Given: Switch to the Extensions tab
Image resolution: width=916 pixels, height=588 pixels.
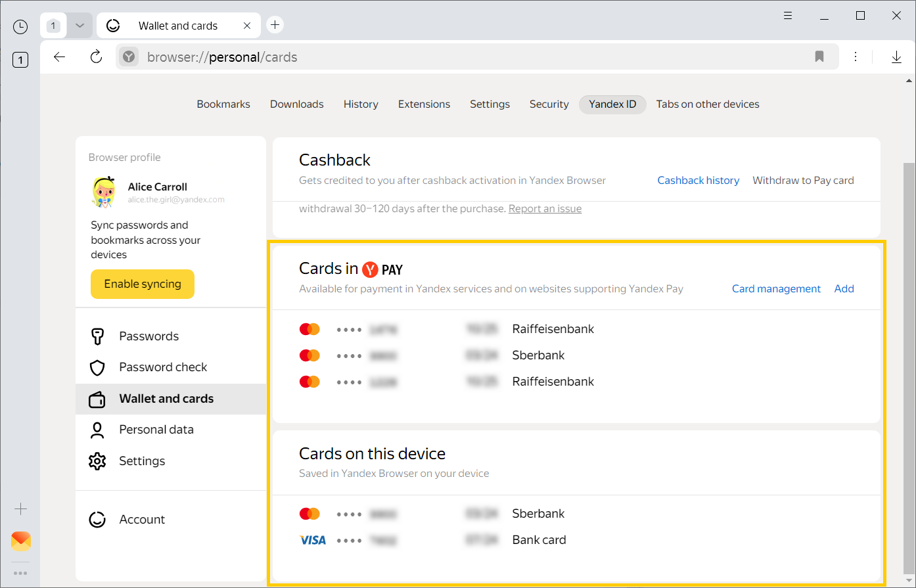Looking at the screenshot, I should point(424,104).
